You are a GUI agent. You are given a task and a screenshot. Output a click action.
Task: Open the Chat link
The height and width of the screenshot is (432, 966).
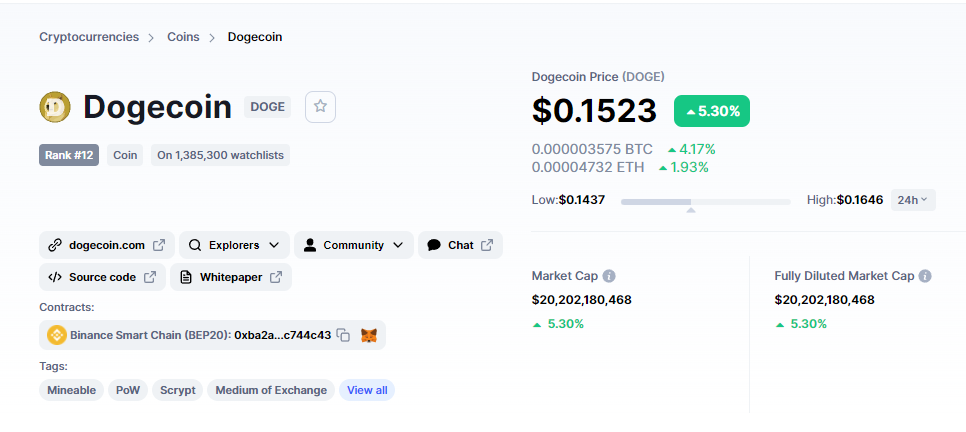(460, 245)
